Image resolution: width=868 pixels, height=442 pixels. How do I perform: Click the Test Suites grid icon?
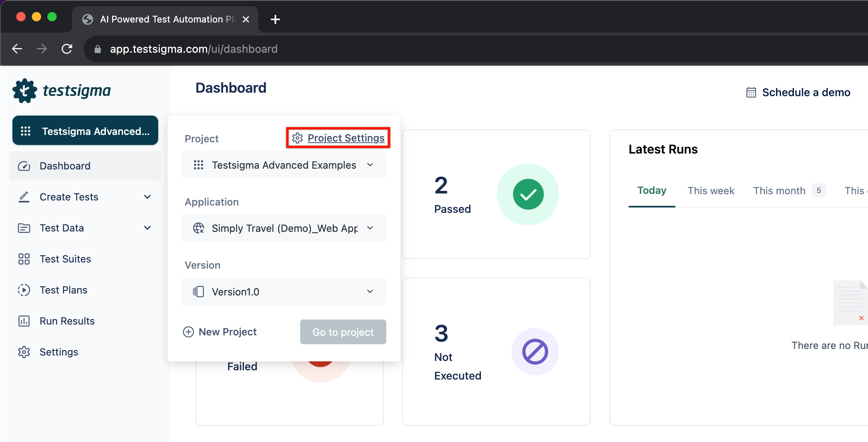coord(24,259)
